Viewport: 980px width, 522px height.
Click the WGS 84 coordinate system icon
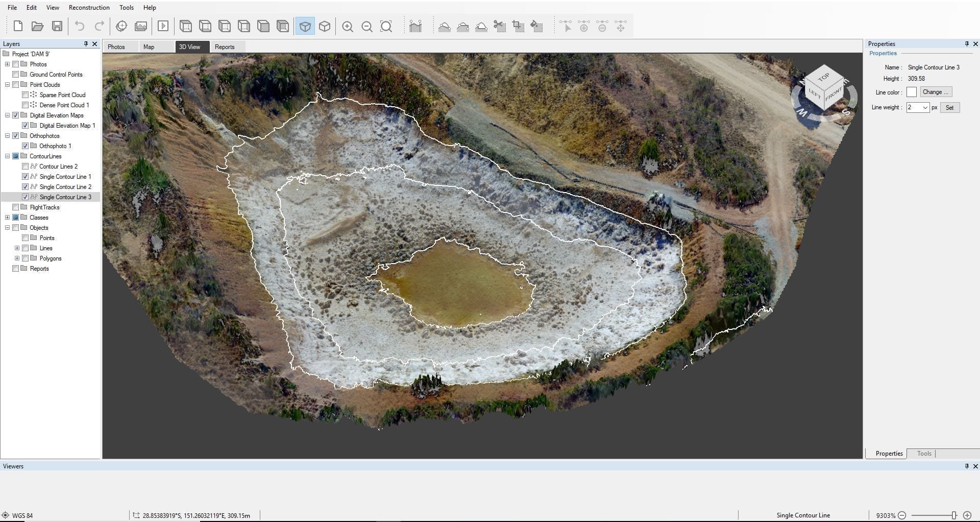tap(6, 515)
